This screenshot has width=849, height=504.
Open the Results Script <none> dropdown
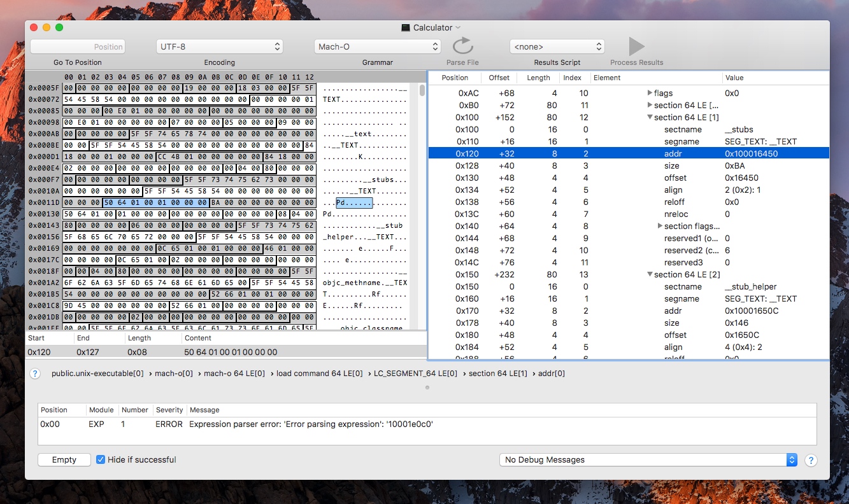coord(557,46)
